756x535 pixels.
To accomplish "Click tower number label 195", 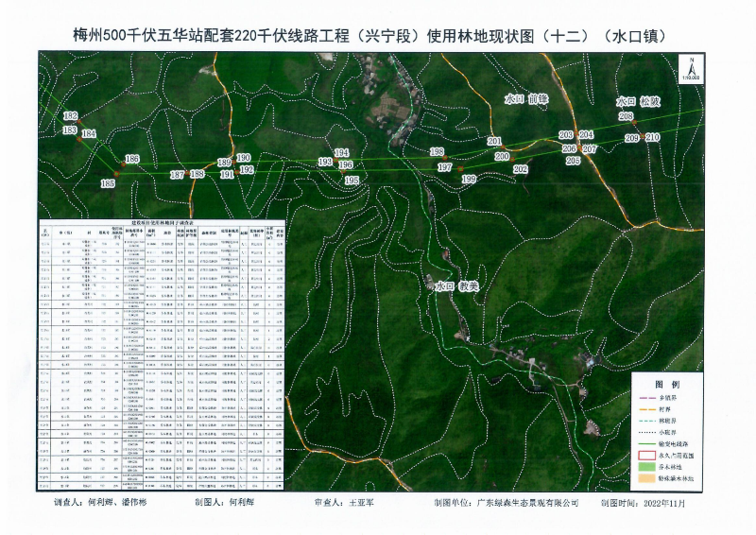I will pyautogui.click(x=352, y=180).
